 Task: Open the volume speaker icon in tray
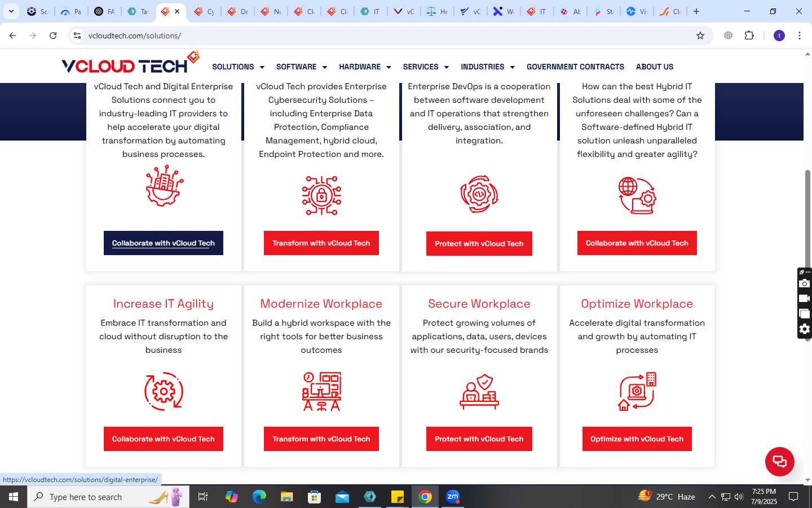tap(739, 497)
